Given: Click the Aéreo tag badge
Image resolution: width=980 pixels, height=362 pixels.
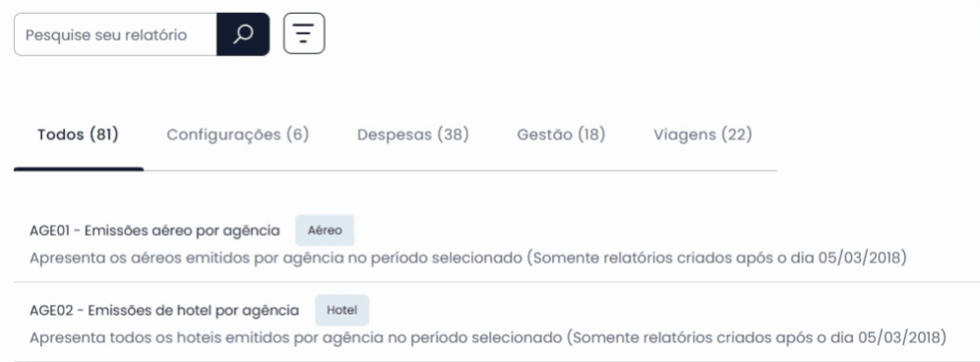Looking at the screenshot, I should pos(325,230).
